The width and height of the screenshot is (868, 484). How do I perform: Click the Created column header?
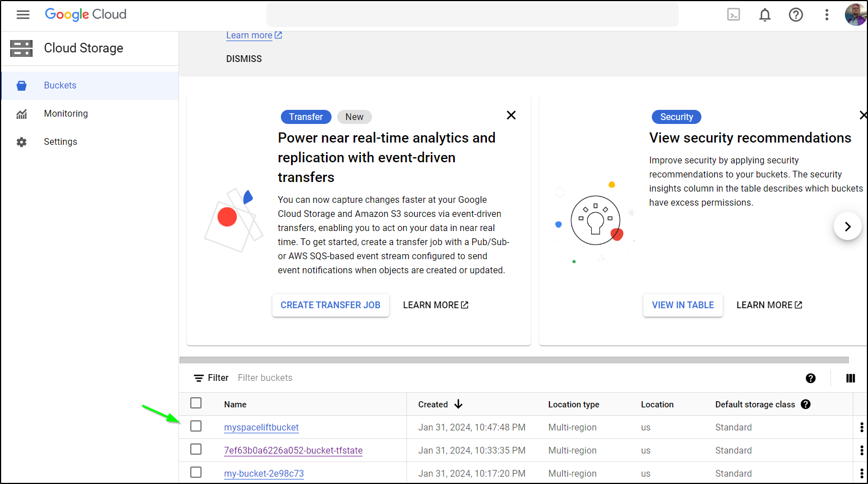(x=433, y=405)
